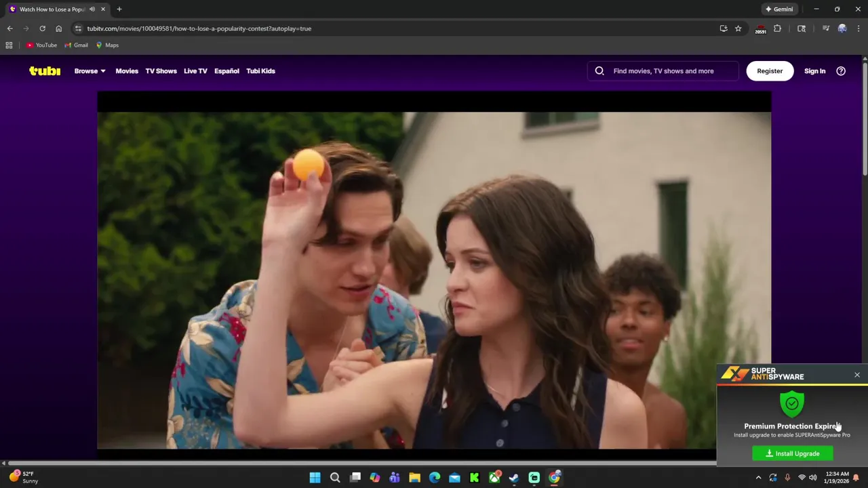Open a new browser tab
This screenshot has width=868, height=488.
(x=119, y=9)
